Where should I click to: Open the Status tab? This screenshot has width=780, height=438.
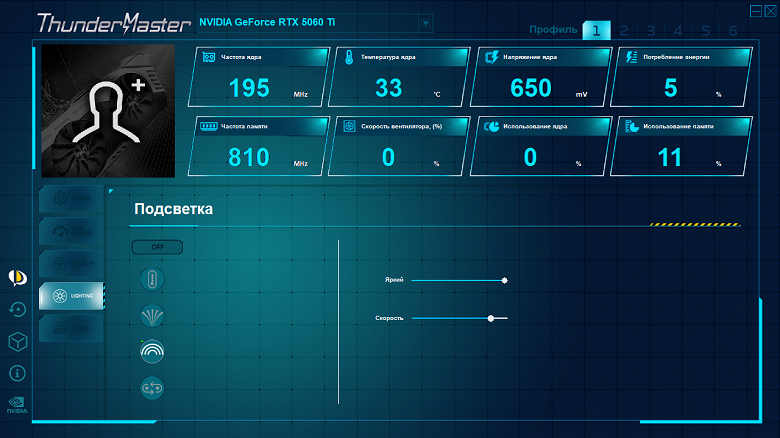click(x=71, y=328)
